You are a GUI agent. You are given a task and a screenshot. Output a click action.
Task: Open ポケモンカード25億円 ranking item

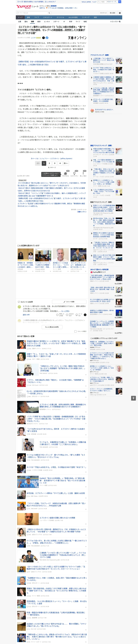click(103, 100)
